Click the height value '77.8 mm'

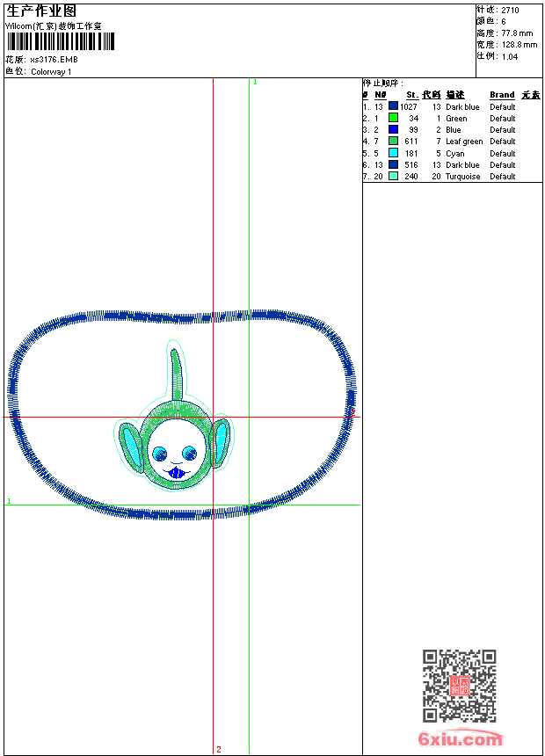517,33
